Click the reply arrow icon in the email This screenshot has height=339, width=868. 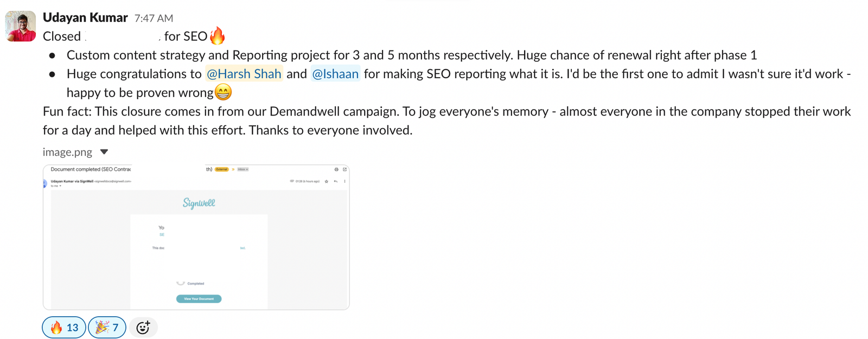coord(335,182)
